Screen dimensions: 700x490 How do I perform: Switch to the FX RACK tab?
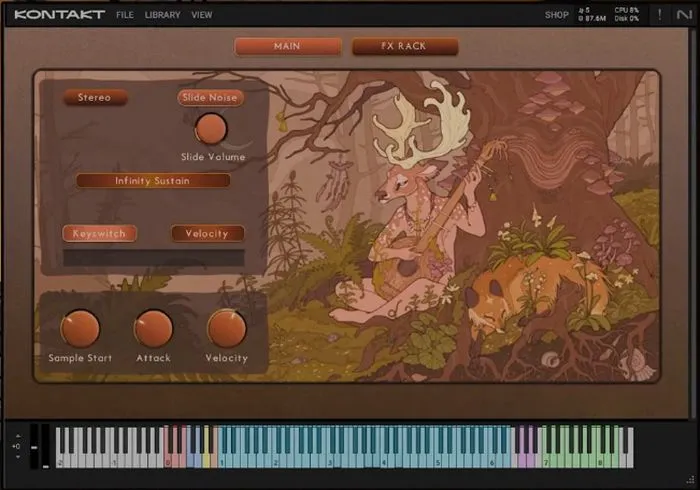(405, 46)
